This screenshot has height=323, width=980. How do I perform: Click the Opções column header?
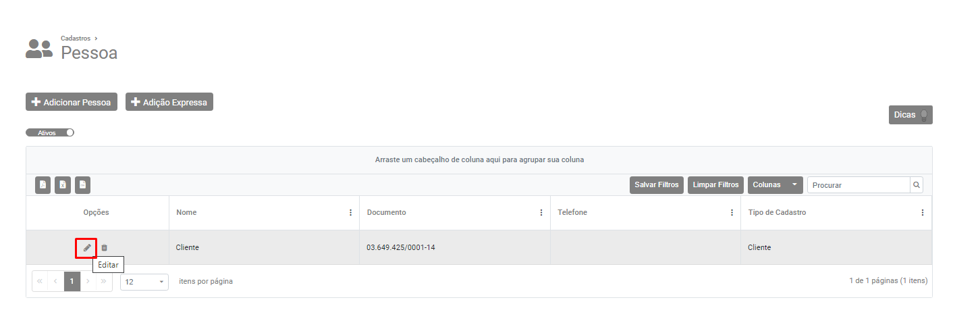click(x=96, y=212)
